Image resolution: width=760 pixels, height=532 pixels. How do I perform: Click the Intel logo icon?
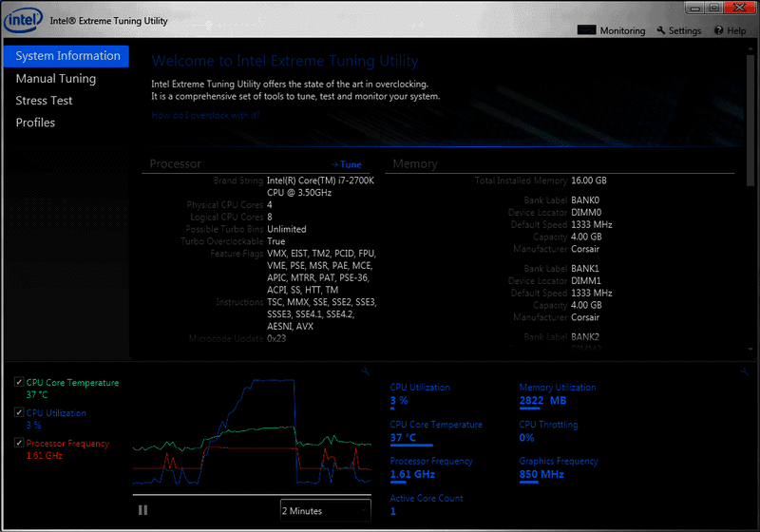23,20
